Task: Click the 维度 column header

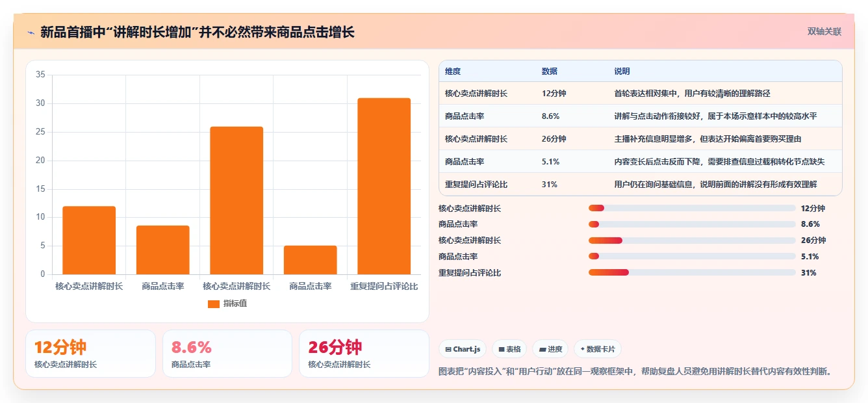Action: pyautogui.click(x=453, y=71)
